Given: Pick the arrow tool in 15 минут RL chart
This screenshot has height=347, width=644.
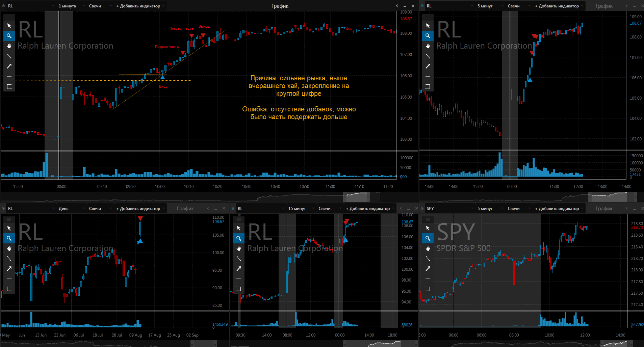Looking at the screenshot, I should click(x=239, y=269).
